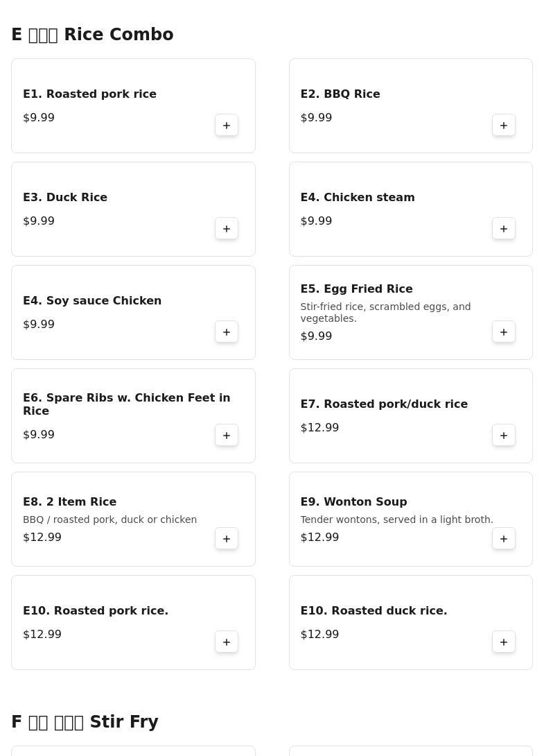Click the E Rice Combo section heading
Screen dimensions: 544x756
(x=92, y=35)
